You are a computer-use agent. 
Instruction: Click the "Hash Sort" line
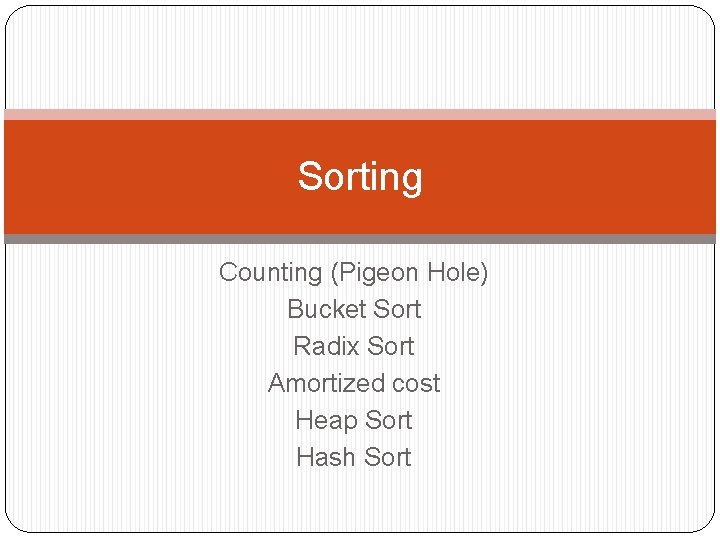pos(354,457)
